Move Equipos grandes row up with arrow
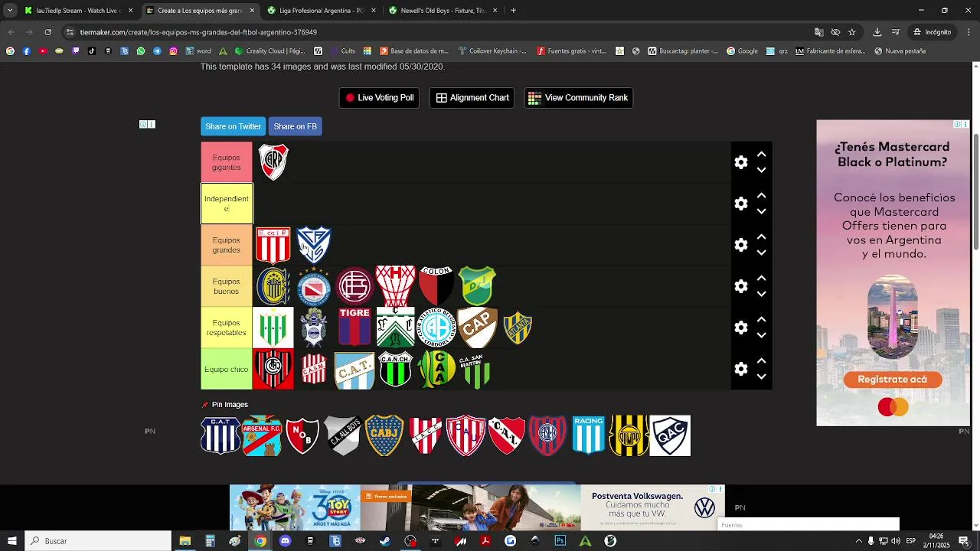Screen dimensions: 980x551 761,236
